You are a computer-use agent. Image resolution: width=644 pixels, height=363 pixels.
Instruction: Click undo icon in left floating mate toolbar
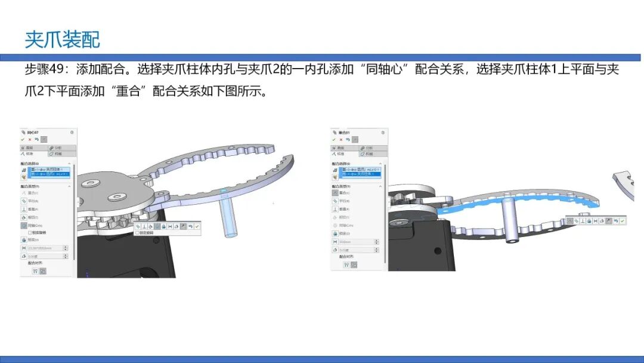[x=190, y=226]
